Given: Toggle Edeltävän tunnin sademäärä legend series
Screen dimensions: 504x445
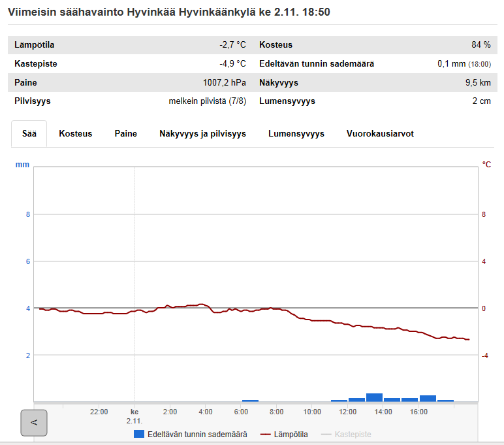Looking at the screenshot, I should (197, 434).
